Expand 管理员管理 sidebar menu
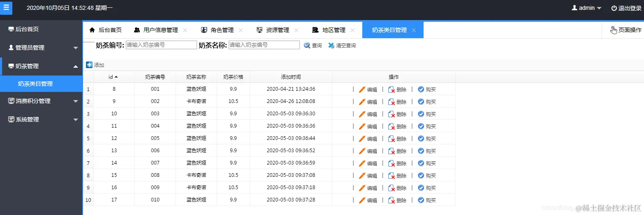The height and width of the screenshot is (215, 644). coord(41,48)
